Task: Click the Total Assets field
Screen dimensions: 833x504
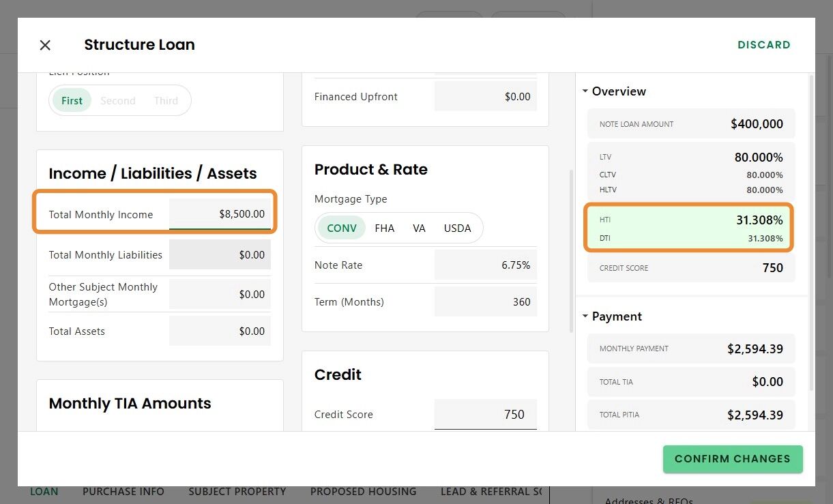Action: (x=220, y=331)
